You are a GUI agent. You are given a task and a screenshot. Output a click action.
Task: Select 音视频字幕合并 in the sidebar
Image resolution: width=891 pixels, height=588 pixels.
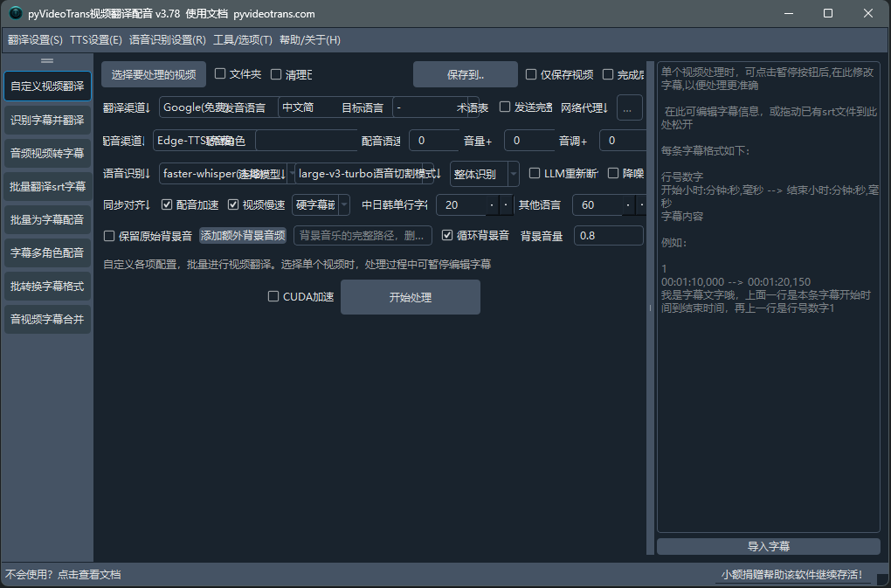pyautogui.click(x=47, y=318)
